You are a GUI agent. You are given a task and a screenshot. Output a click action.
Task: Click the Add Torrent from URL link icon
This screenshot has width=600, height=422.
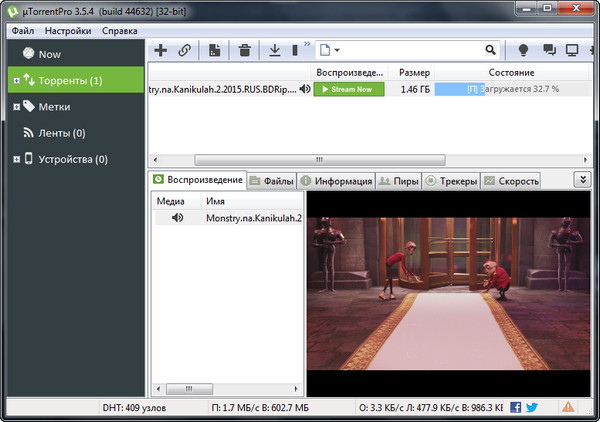coord(184,49)
